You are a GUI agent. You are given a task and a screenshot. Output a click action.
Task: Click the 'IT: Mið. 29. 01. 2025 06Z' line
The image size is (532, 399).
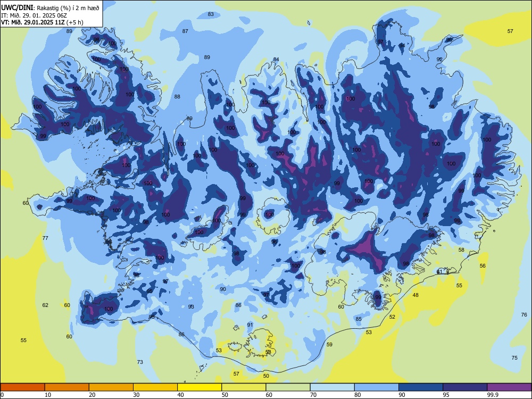[x=33, y=15]
